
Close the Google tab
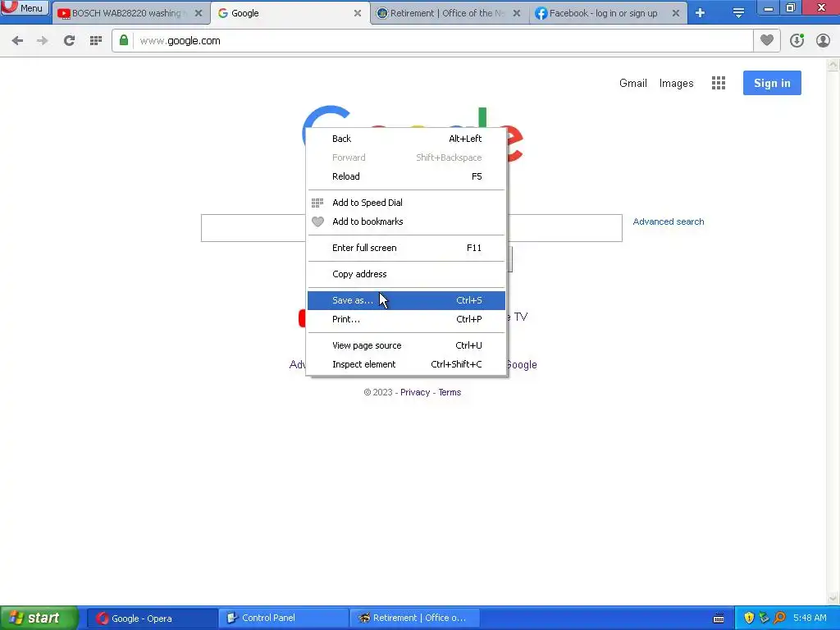(x=358, y=13)
